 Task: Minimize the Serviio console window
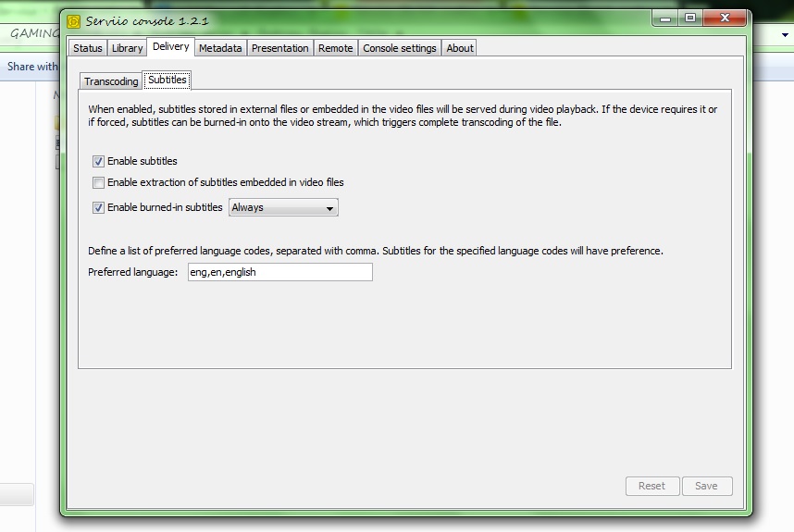[x=664, y=18]
